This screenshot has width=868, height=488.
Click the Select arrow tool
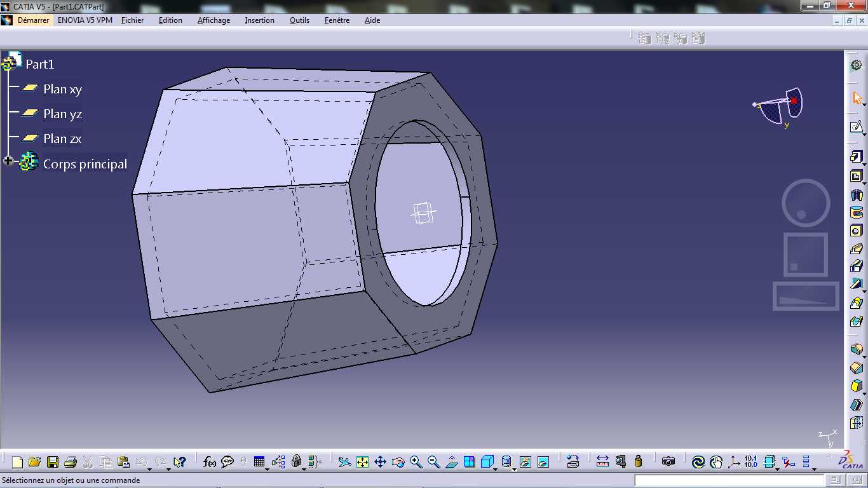(857, 98)
